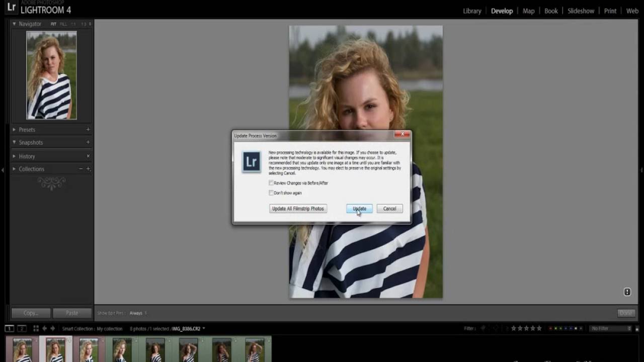The width and height of the screenshot is (644, 362).
Task: Expand the Collections panel
Action: point(14,169)
